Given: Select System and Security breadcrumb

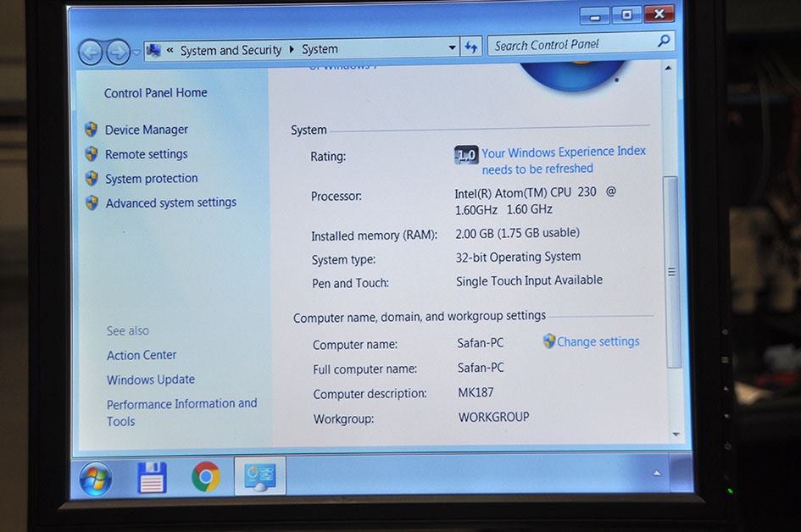Looking at the screenshot, I should (x=231, y=50).
